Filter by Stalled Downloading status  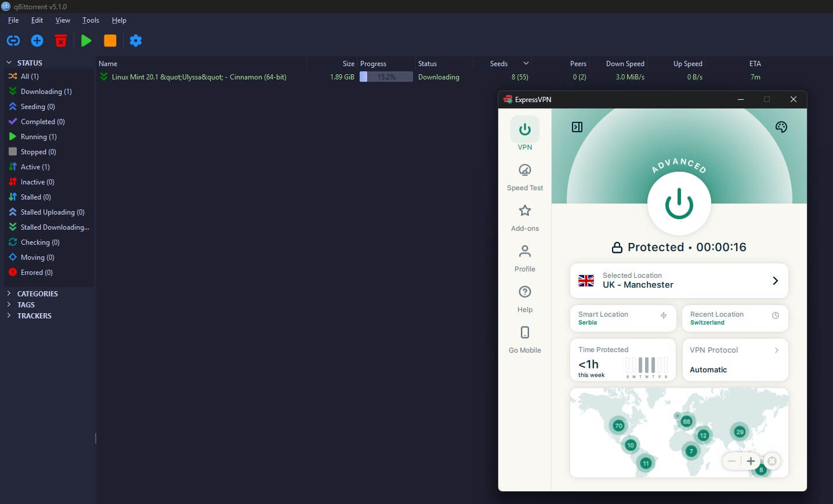point(48,227)
